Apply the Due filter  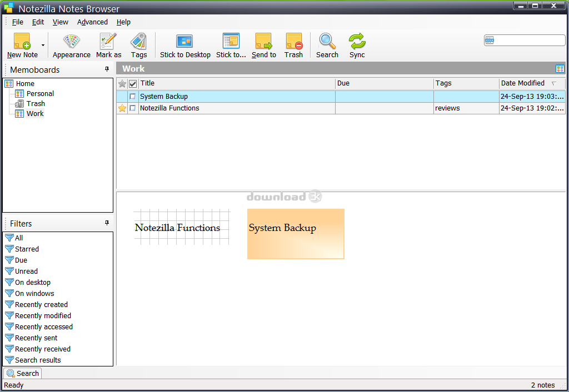tap(21, 260)
